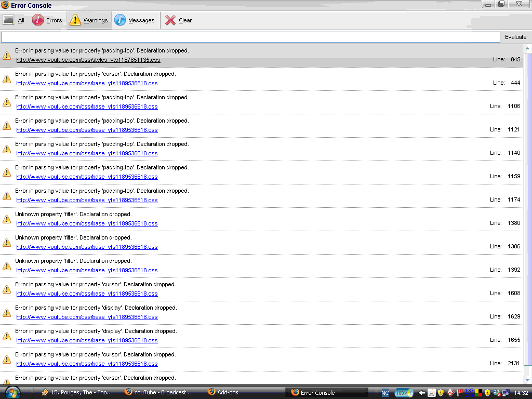Click warning icon of Line 1174 entry

tap(7, 196)
